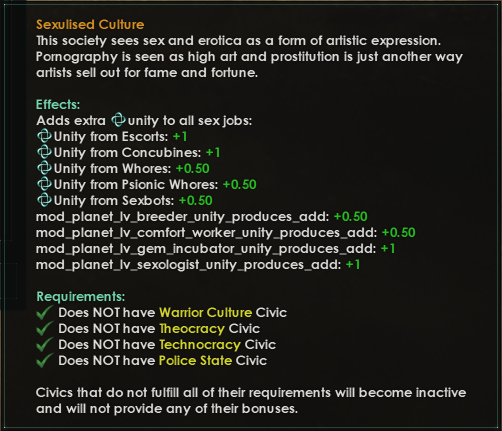Click the green checkmark for Technocracy
502x431 pixels.
coord(44,344)
